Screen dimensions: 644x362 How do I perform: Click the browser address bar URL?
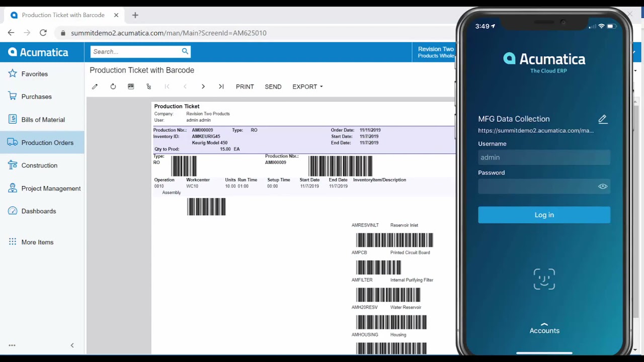point(169,33)
